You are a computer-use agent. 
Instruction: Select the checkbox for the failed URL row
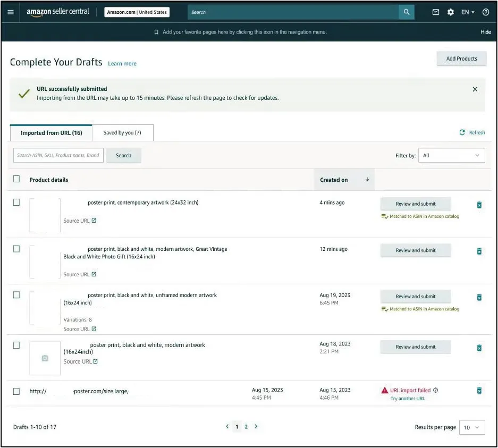(16, 391)
